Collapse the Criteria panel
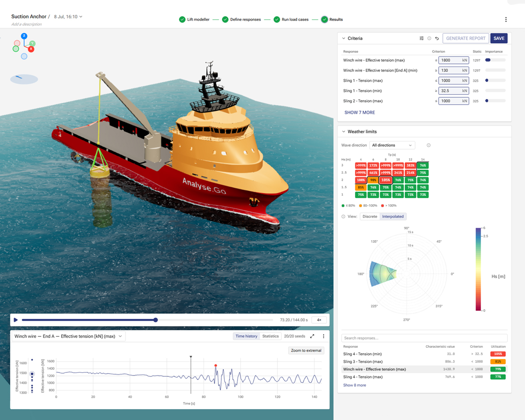525x420 pixels. (x=343, y=38)
